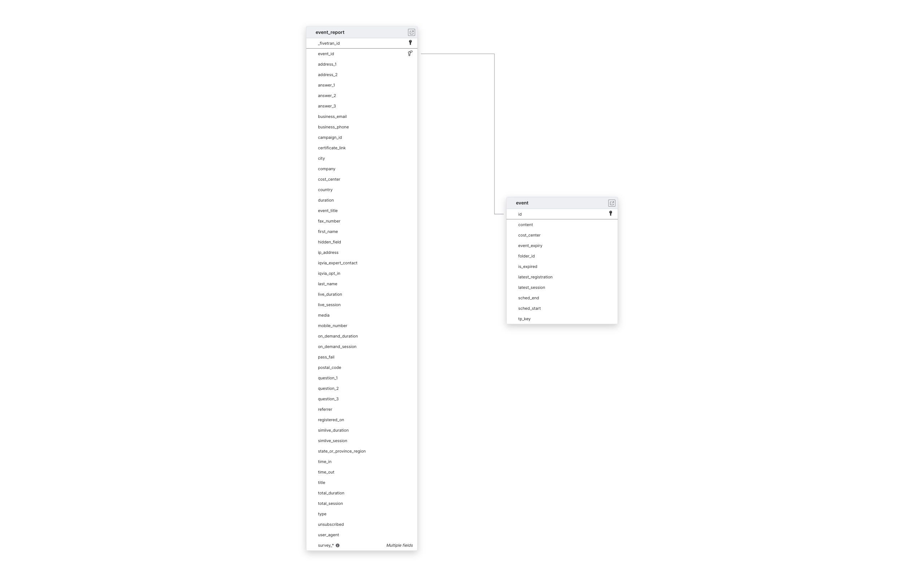Select the folder_id field in event table
The height and width of the screenshot is (577, 924).
click(x=526, y=255)
